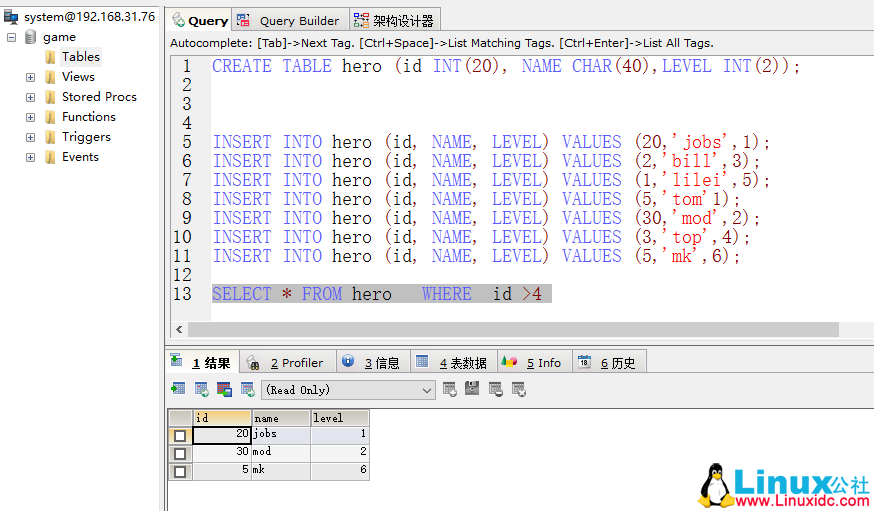Select the Triggers tree label
874x511 pixels.
(86, 137)
